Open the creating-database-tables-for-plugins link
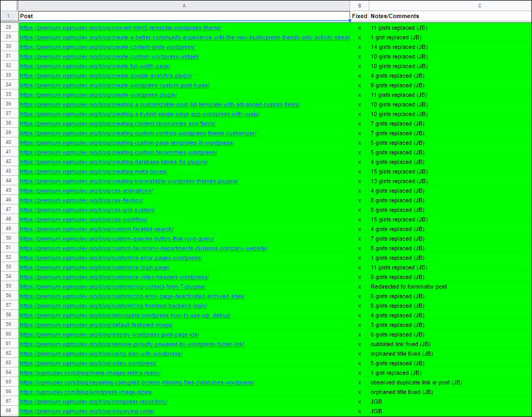 click(114, 162)
